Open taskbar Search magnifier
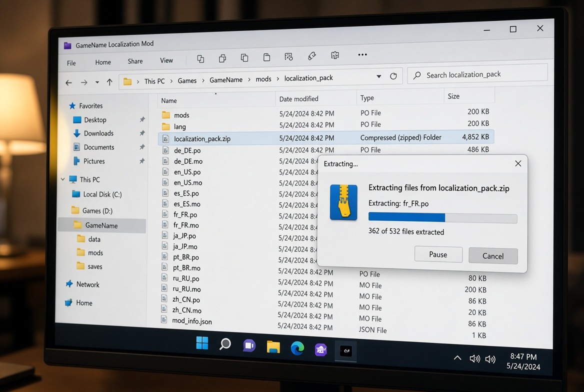This screenshot has height=392, width=584. coord(225,344)
